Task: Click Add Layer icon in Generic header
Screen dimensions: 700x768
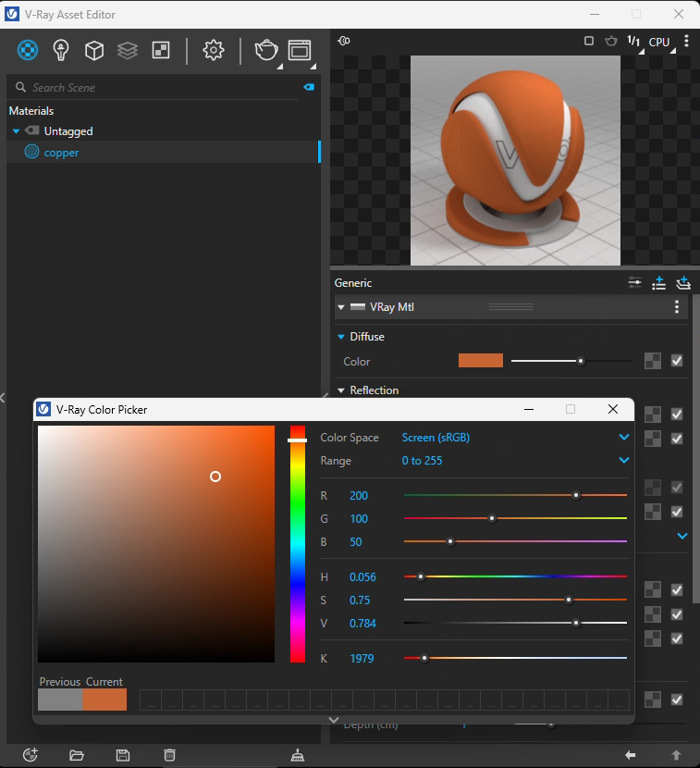Action: tap(683, 282)
